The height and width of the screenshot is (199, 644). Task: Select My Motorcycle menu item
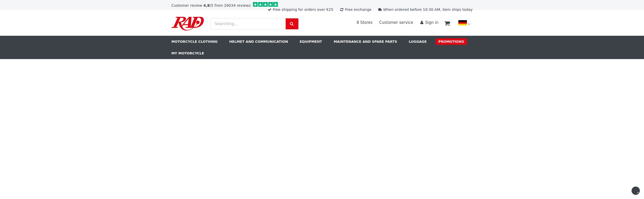(x=187, y=53)
